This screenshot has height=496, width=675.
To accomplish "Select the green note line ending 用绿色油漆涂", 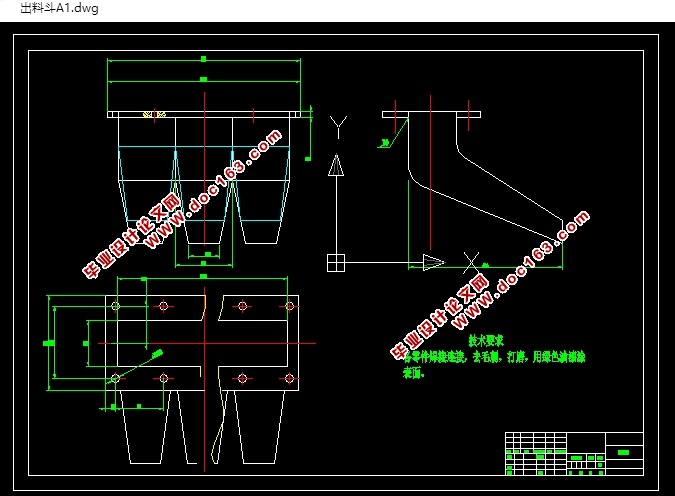I will (494, 357).
